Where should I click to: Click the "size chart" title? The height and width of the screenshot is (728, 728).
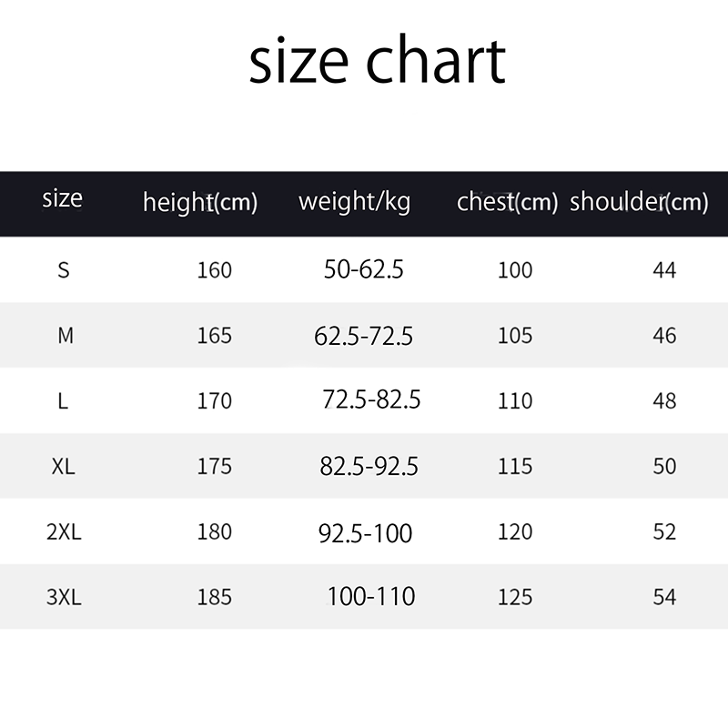tap(377, 61)
